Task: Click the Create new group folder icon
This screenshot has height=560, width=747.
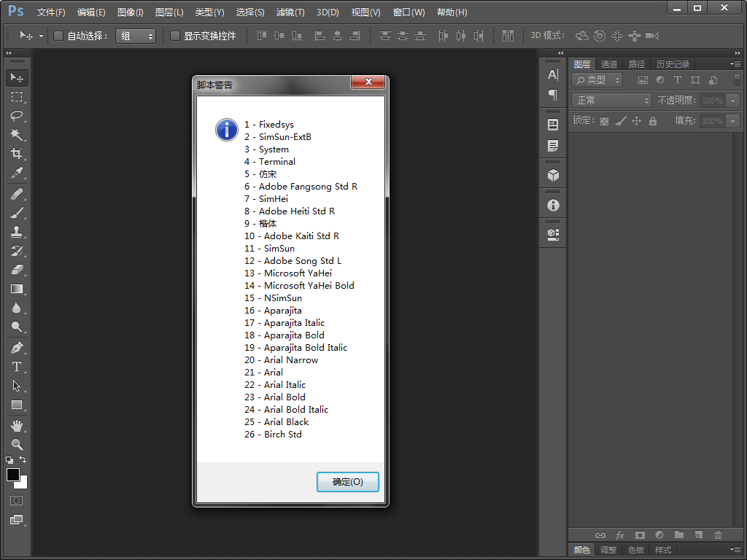Action: [x=679, y=535]
